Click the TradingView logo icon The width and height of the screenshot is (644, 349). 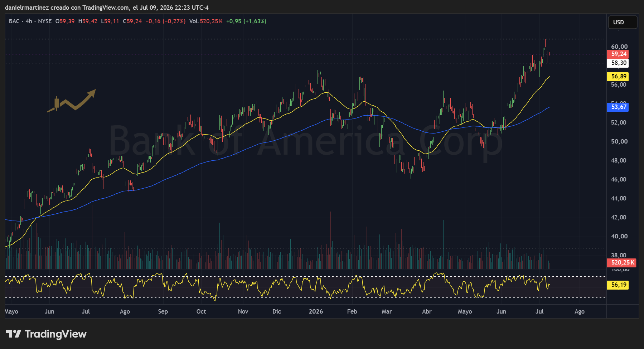[x=14, y=334]
